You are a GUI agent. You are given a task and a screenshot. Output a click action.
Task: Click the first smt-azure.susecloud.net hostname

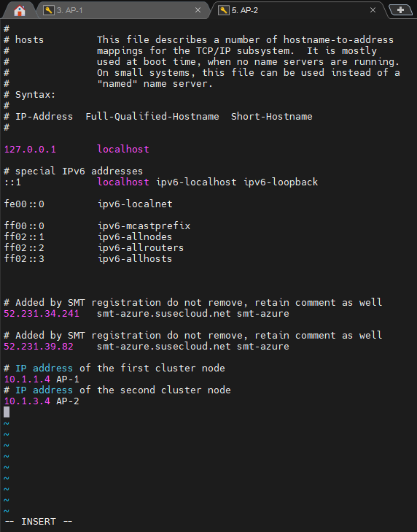coord(164,314)
